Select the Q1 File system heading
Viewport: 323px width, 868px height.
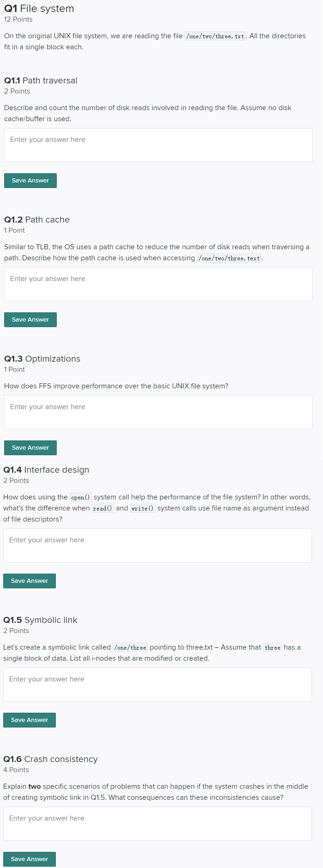coord(39,8)
